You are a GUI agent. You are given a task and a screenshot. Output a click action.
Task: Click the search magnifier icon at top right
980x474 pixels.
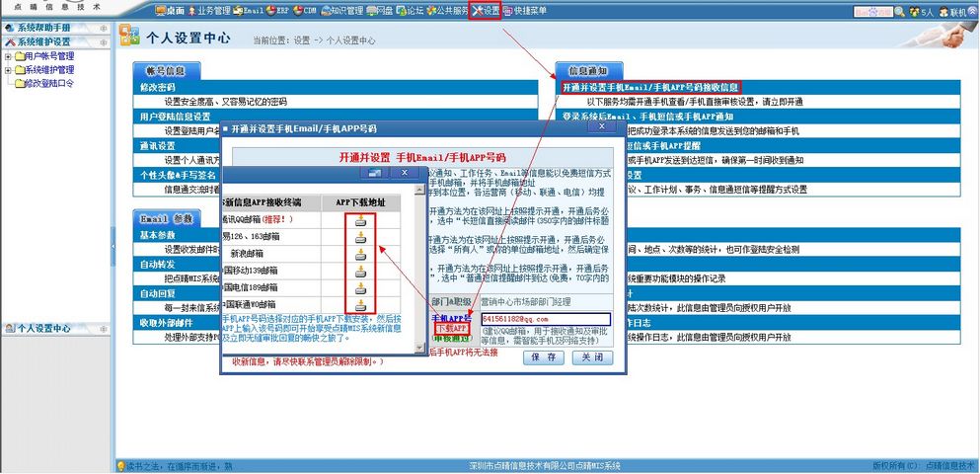(x=899, y=12)
